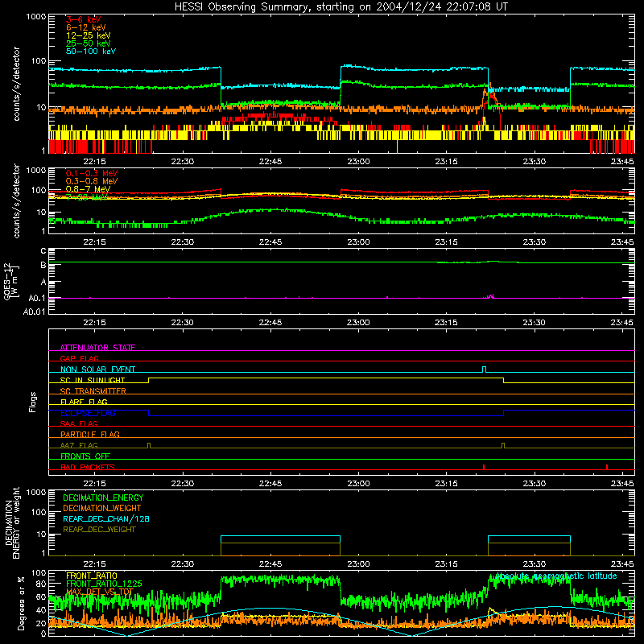644x644 pixels.
Task: Click the REAR_DEC_WEIGHT legend label
Action: pos(99,530)
